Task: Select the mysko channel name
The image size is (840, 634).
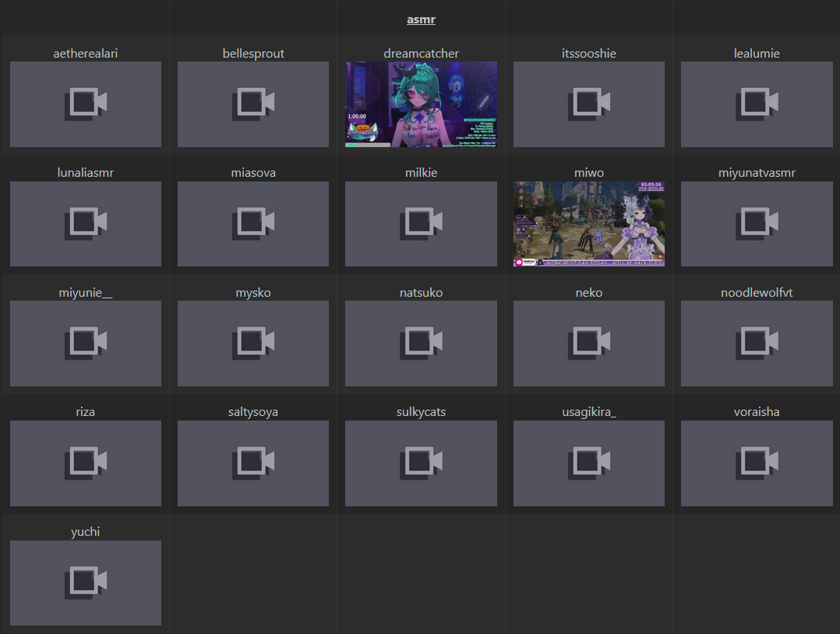Action: 253,293
